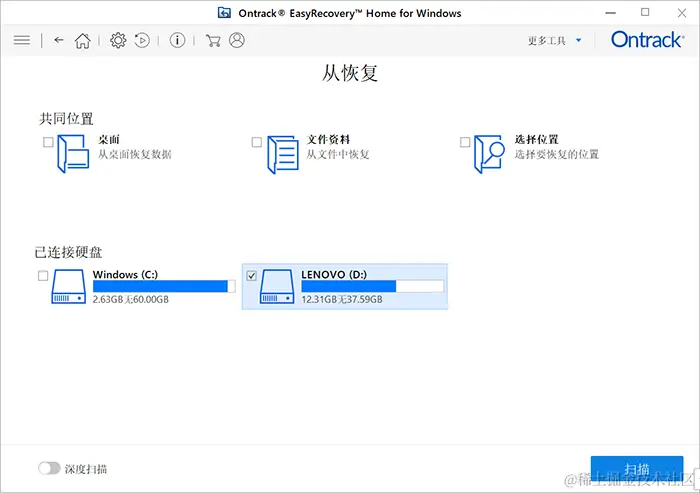Return to the home screen
This screenshot has height=493, width=700.
coord(83,41)
